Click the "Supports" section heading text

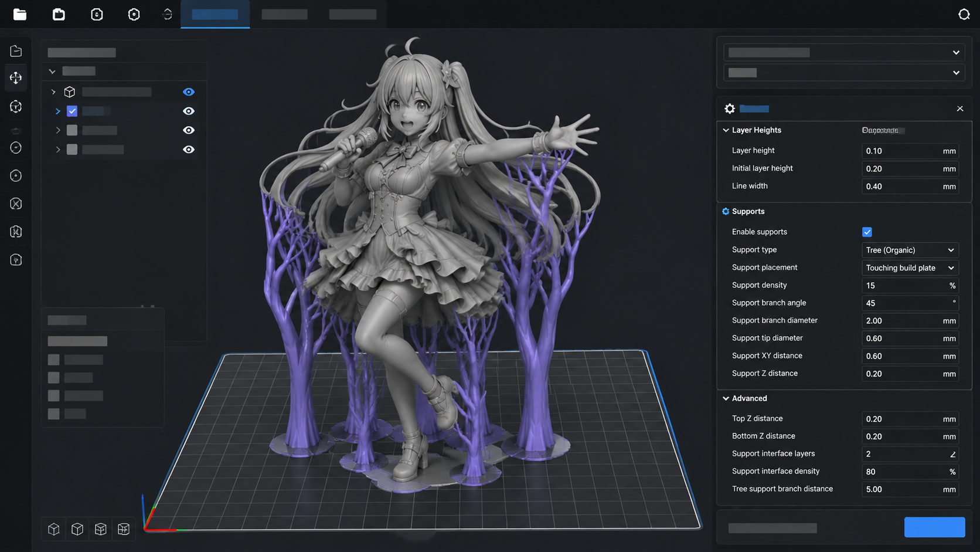(x=748, y=211)
